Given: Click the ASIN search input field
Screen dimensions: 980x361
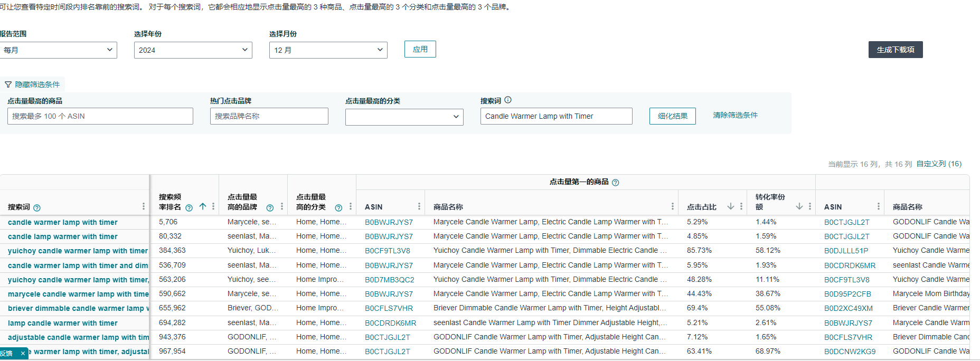Looking at the screenshot, I should tap(100, 116).
